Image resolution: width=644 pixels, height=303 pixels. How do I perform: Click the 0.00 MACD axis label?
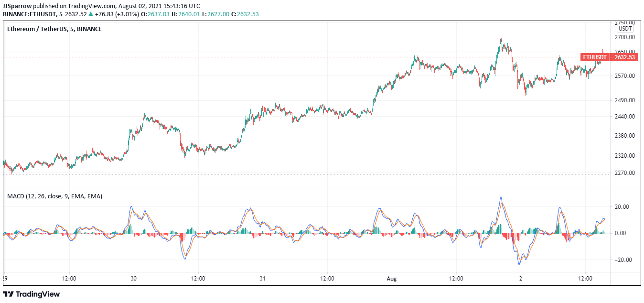(x=621, y=233)
